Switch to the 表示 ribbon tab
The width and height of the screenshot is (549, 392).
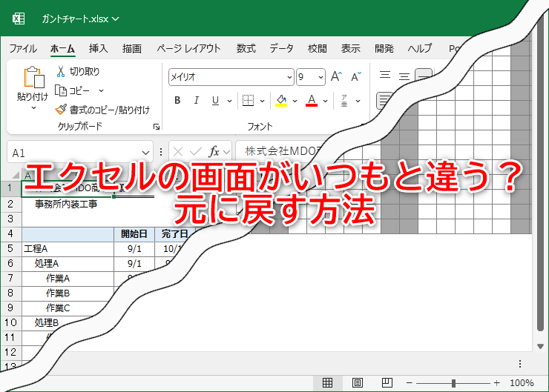point(350,48)
